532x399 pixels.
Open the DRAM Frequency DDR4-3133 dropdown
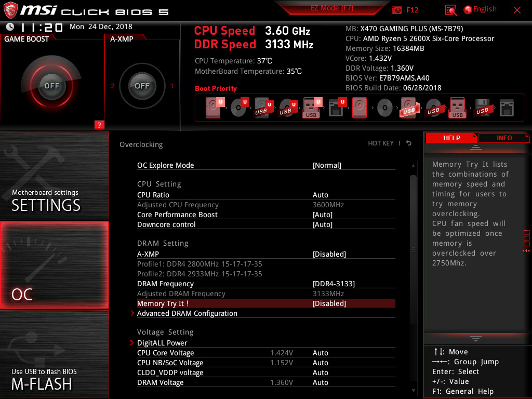coord(334,284)
